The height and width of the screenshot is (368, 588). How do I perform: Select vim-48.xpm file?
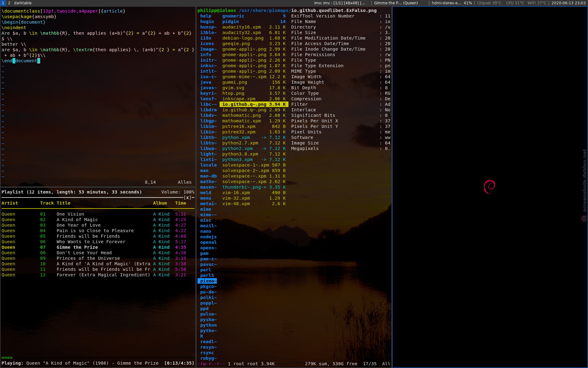254,204
